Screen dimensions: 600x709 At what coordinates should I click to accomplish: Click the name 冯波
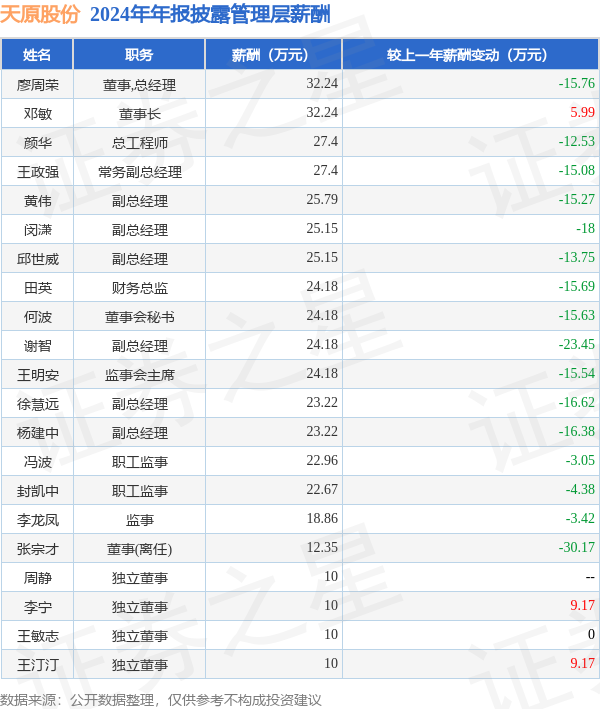[x=38, y=461]
